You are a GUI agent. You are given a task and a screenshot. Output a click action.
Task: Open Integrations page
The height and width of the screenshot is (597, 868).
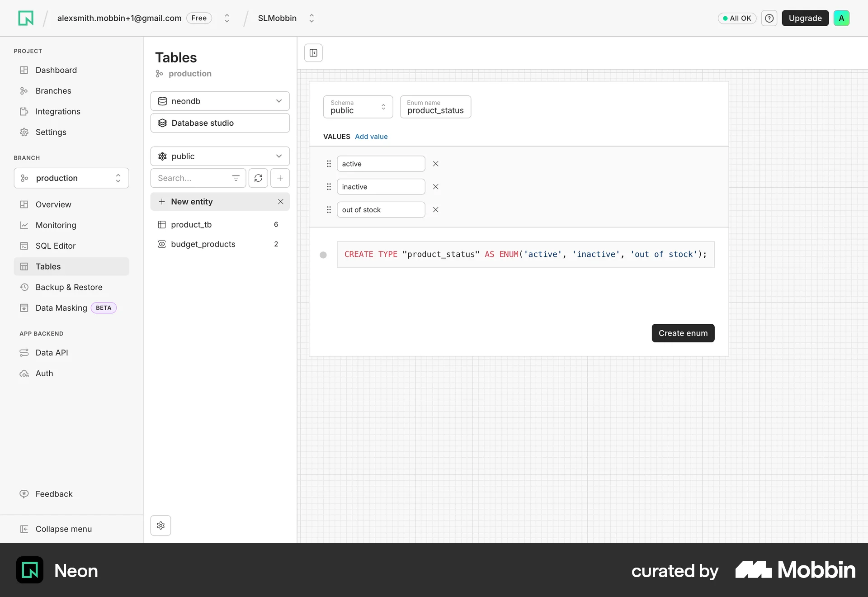click(x=71, y=112)
